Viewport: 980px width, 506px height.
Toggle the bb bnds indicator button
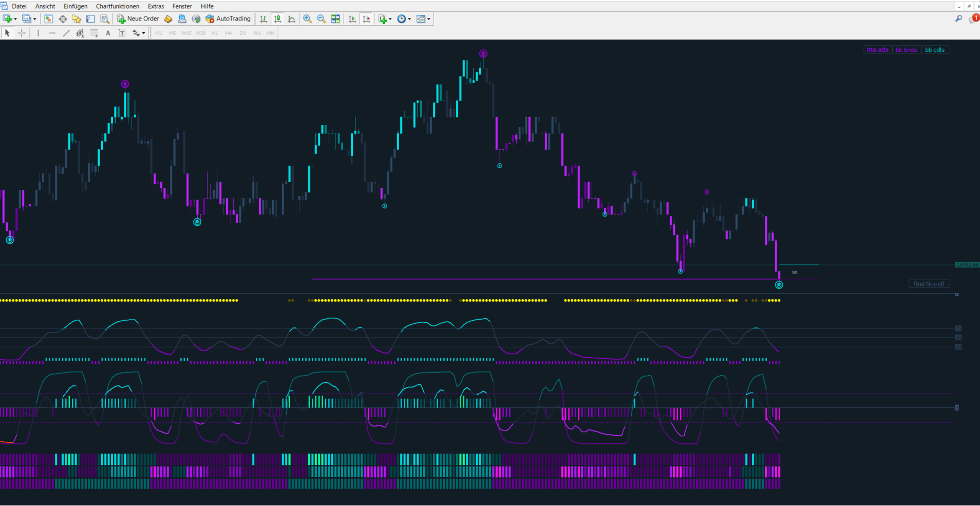pyautogui.click(x=906, y=50)
